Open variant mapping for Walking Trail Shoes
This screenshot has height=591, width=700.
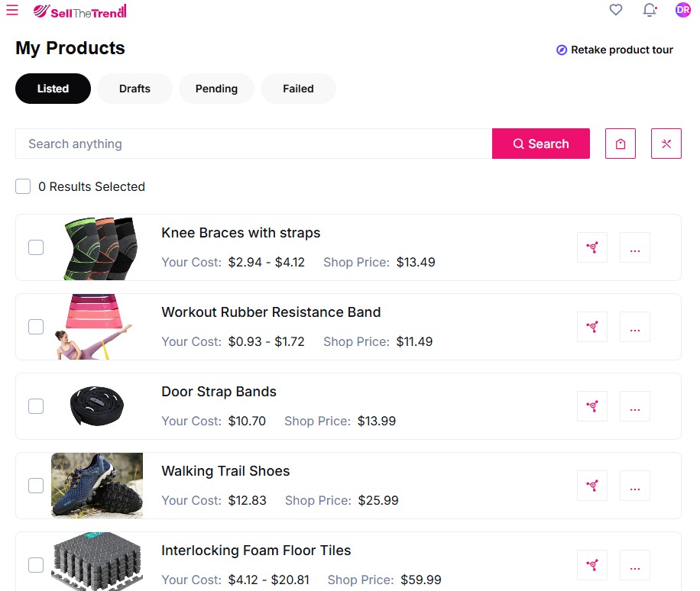pyautogui.click(x=592, y=486)
